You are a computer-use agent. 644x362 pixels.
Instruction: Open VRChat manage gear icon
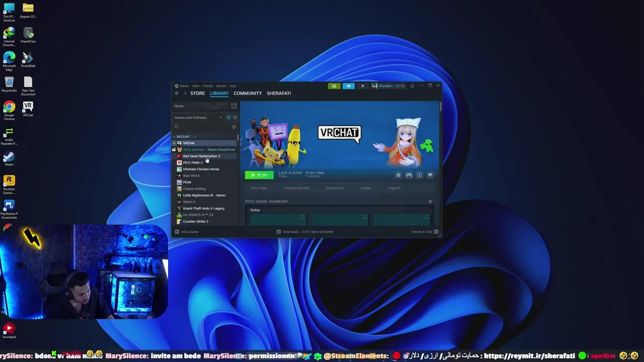click(x=398, y=175)
